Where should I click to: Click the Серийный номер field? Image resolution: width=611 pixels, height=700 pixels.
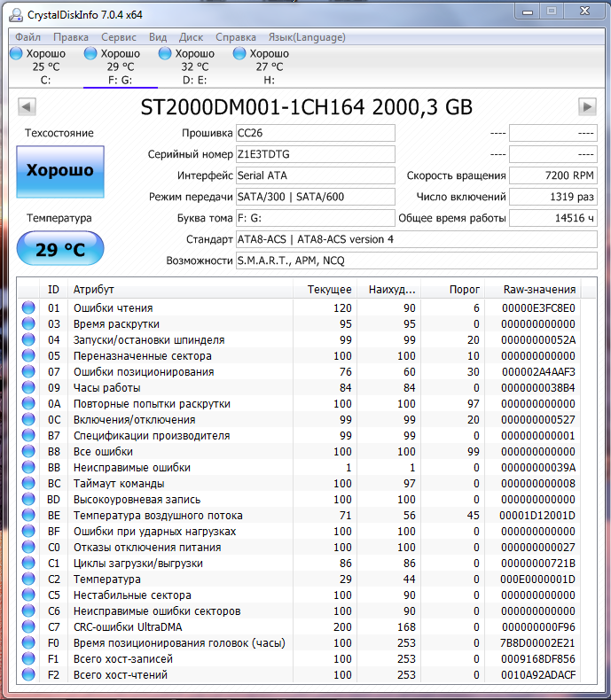[x=315, y=154]
